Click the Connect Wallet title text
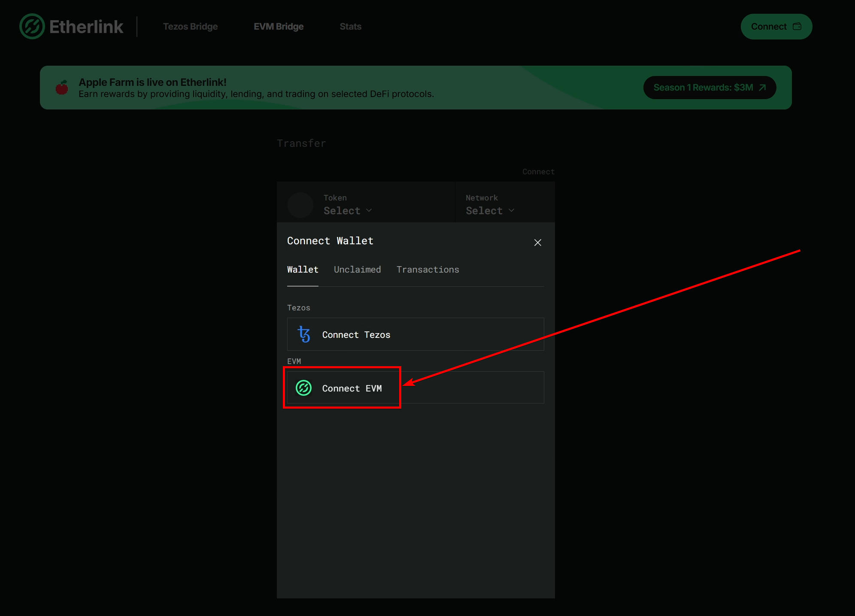The image size is (855, 616). 330,241
